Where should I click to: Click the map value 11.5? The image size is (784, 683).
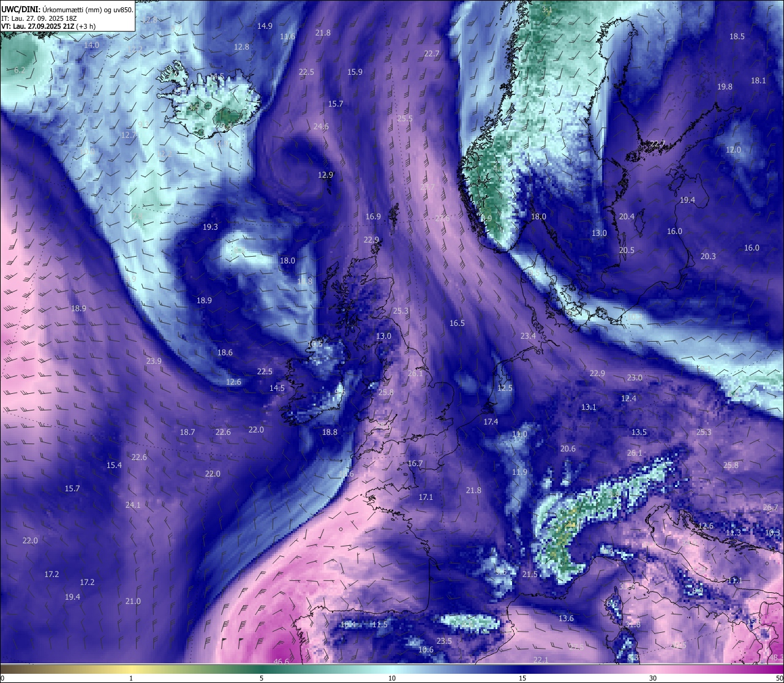[x=380, y=624]
